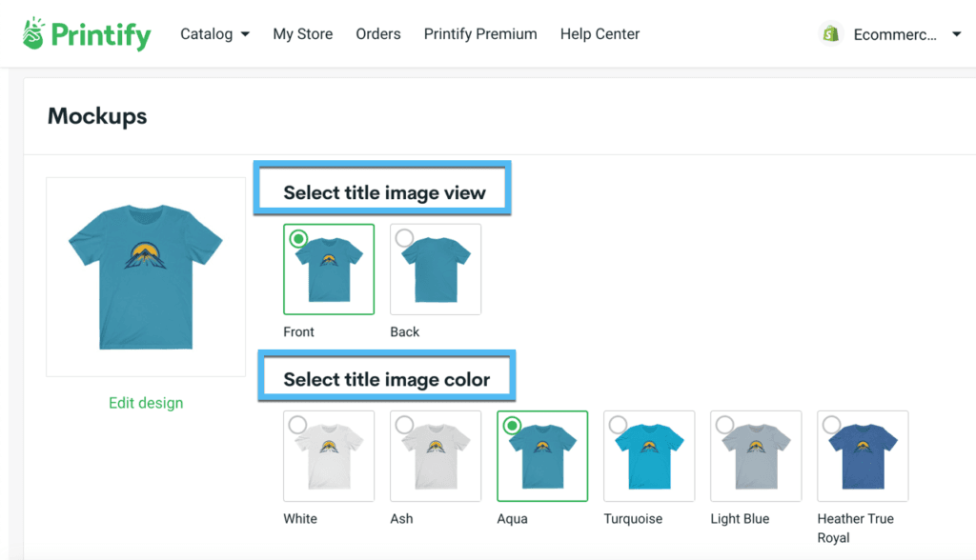The image size is (976, 560).
Task: Click the large aqua t-shirt mockup preview
Action: click(146, 277)
